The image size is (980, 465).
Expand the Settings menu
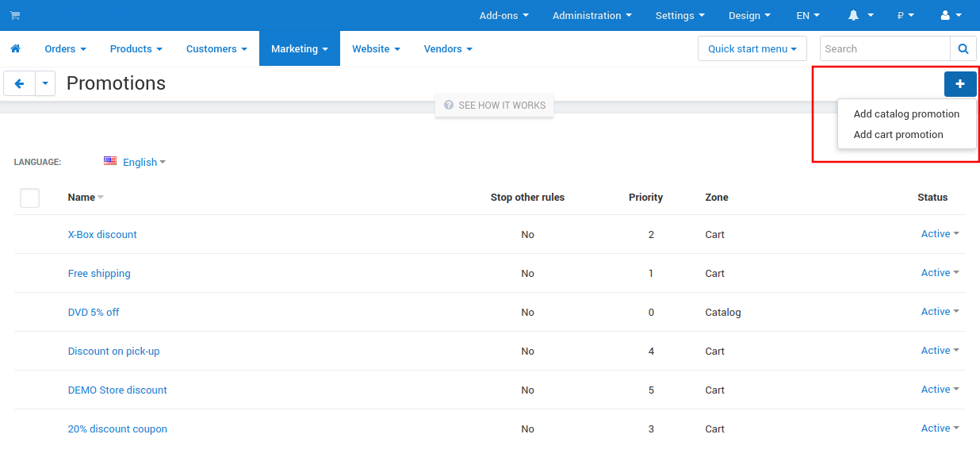[680, 16]
